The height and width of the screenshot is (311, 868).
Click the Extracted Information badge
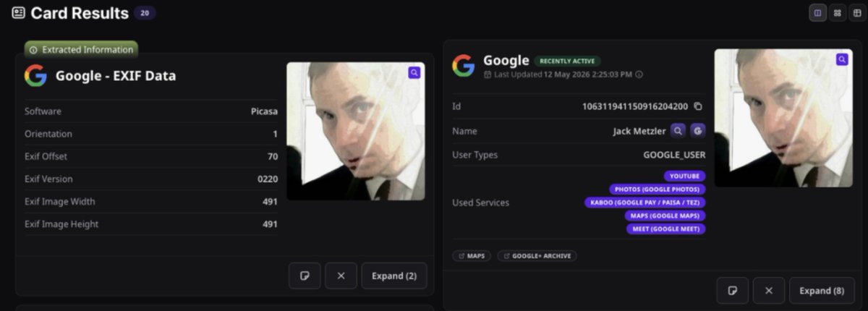[x=81, y=50]
